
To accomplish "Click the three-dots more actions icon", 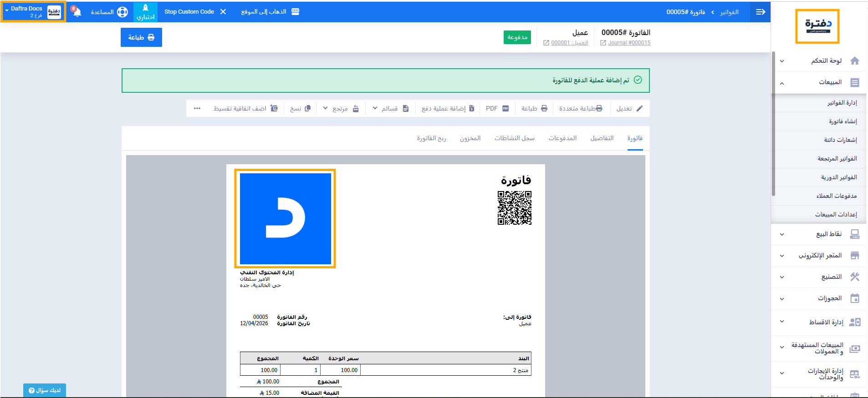I will pos(197,108).
